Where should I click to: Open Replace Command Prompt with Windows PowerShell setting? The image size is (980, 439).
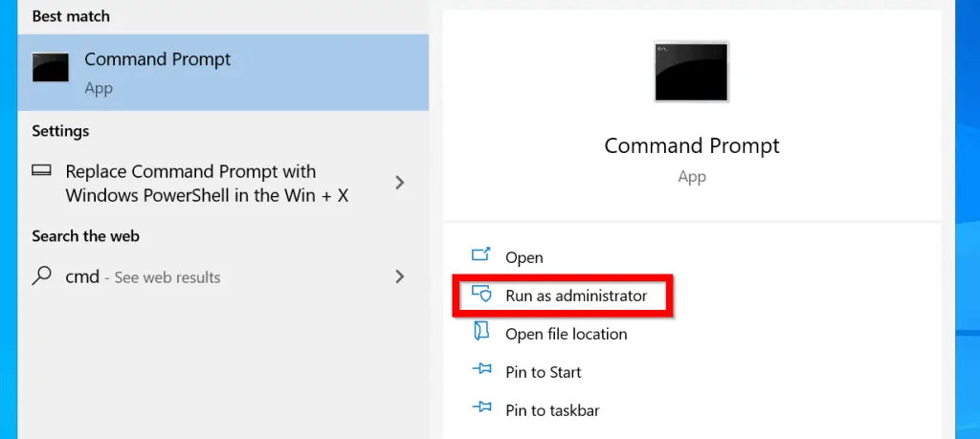tap(223, 184)
